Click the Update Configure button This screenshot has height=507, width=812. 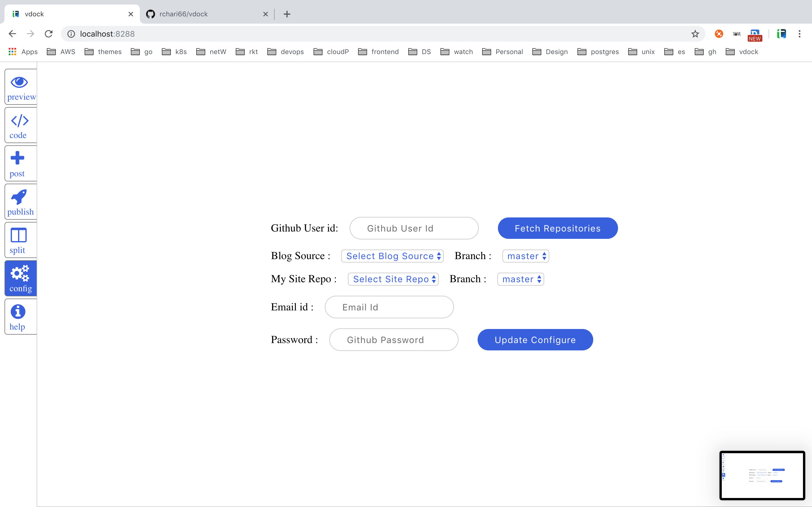tap(535, 340)
